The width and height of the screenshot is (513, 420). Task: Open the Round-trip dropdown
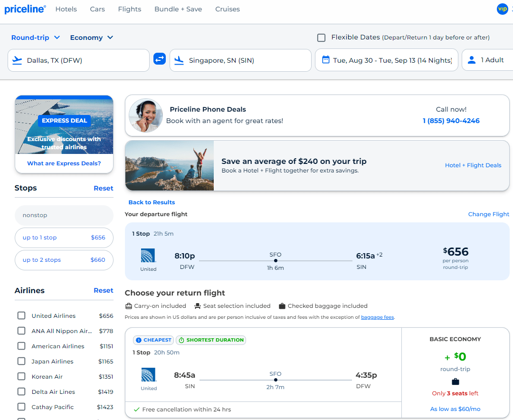[x=35, y=37]
